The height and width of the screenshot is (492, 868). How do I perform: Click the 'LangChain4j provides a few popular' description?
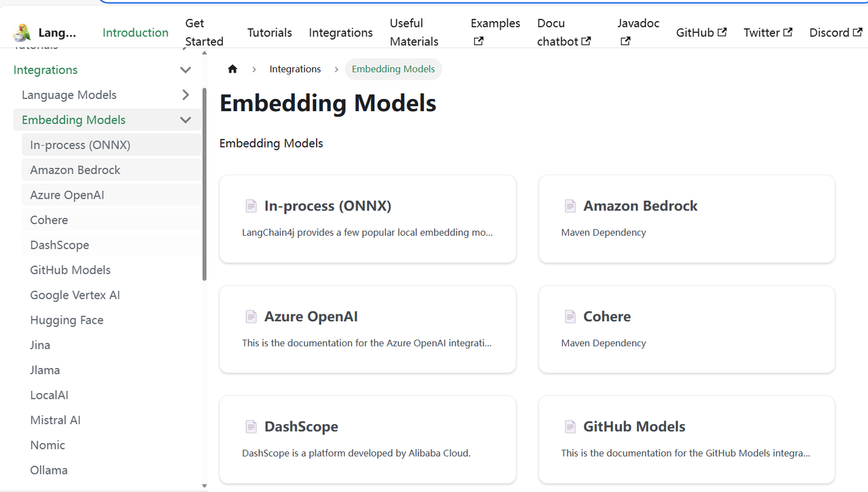(x=368, y=232)
